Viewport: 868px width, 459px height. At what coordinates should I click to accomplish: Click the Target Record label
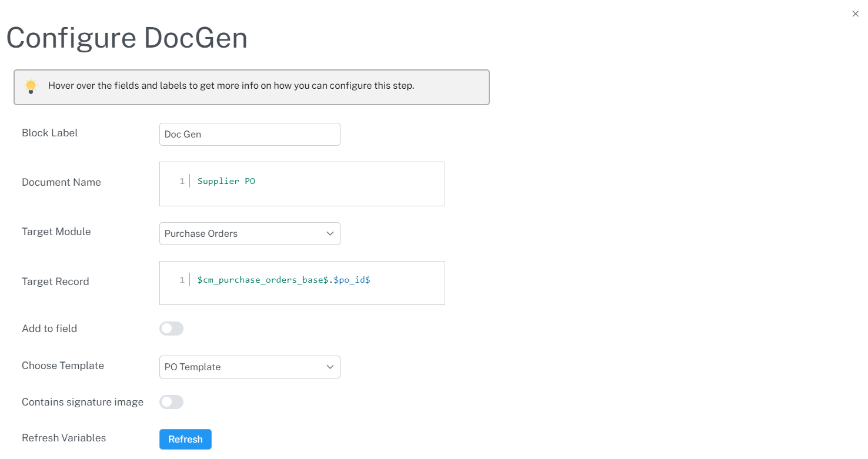click(x=55, y=282)
